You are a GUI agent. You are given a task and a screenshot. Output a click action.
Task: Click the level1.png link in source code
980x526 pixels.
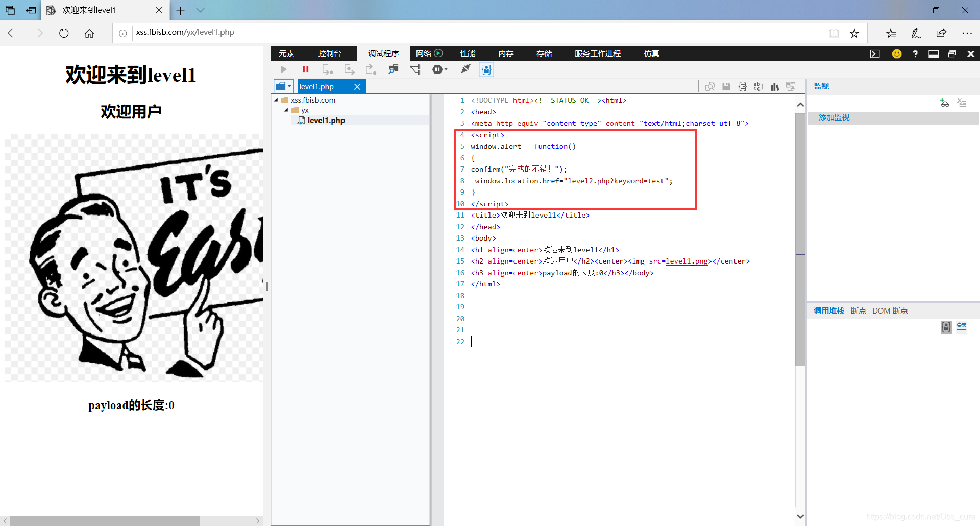(x=687, y=261)
